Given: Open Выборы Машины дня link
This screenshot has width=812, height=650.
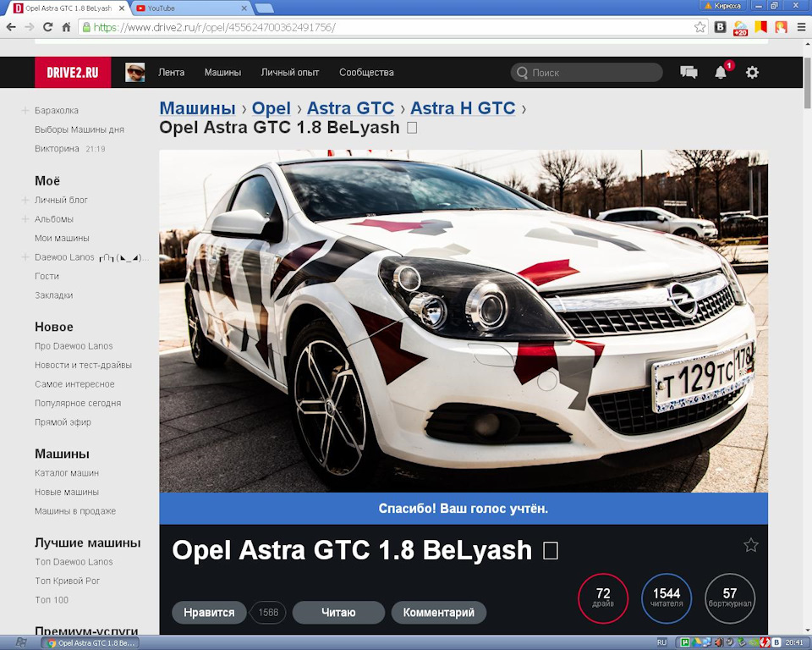Looking at the screenshot, I should (x=80, y=129).
